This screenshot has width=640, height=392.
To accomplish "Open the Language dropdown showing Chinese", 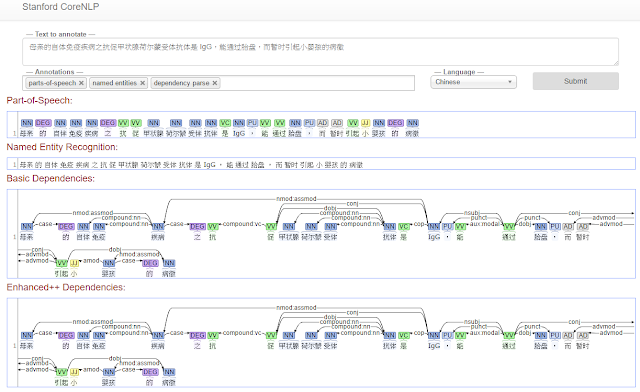I will [x=473, y=82].
